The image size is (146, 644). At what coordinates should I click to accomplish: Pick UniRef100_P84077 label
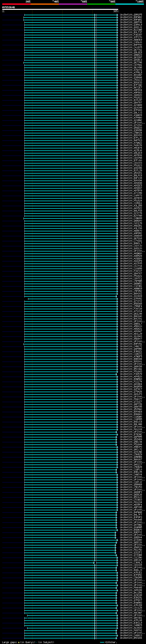[x=131, y=399]
